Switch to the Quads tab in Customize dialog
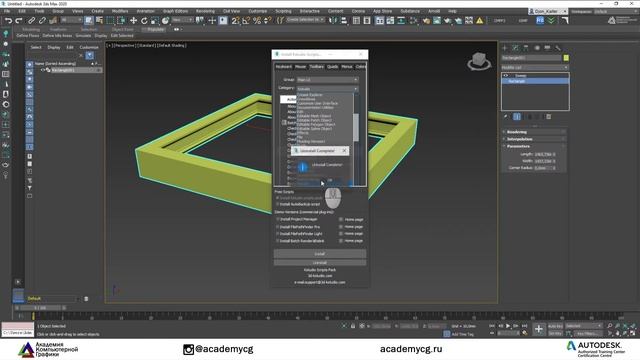 pyautogui.click(x=333, y=67)
